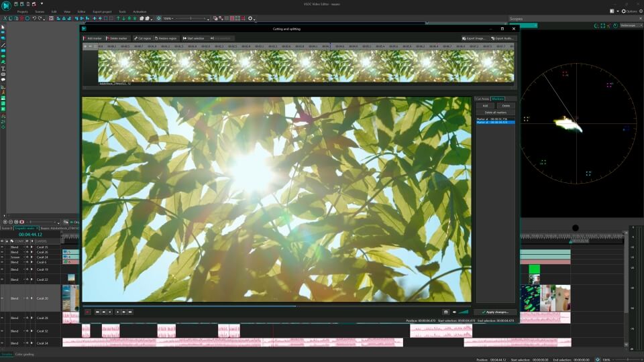644x362 pixels.
Task: Open the Export project menu
Action: click(x=103, y=11)
